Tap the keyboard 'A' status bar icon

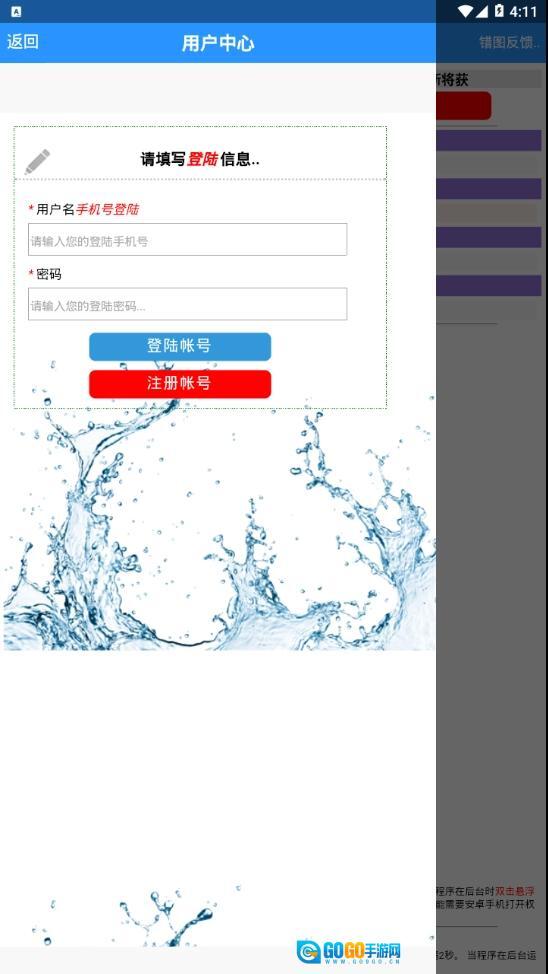click(16, 11)
